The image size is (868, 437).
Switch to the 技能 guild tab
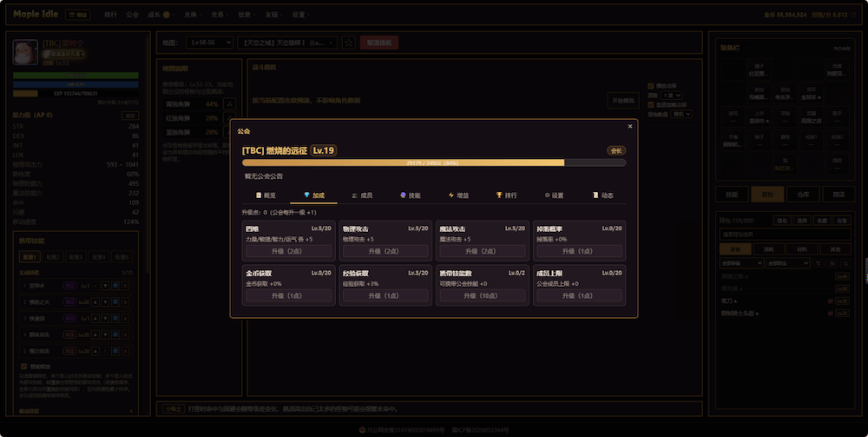click(411, 195)
